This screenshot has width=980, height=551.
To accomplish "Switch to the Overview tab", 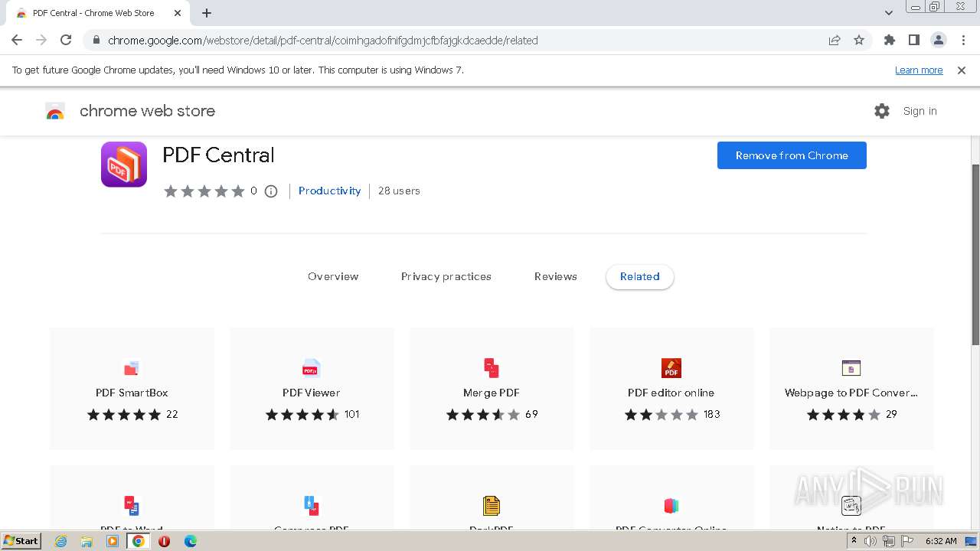I will (x=333, y=277).
